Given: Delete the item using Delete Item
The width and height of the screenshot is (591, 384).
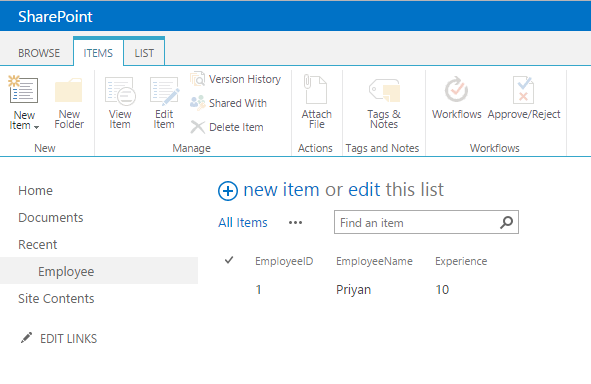Looking at the screenshot, I should pos(227,127).
